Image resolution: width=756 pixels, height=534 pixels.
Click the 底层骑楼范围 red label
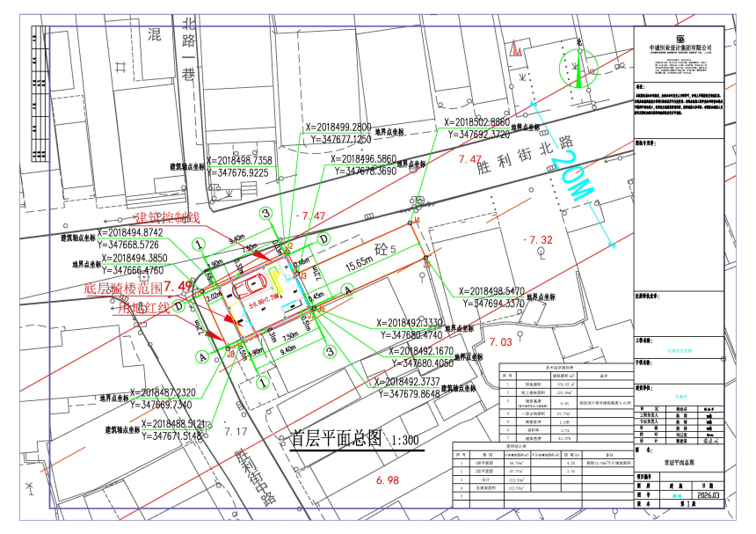(x=124, y=288)
